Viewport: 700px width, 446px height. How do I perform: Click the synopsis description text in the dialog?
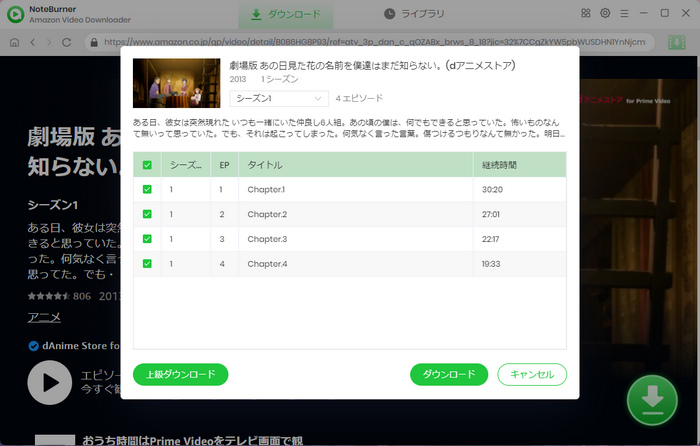pos(349,128)
